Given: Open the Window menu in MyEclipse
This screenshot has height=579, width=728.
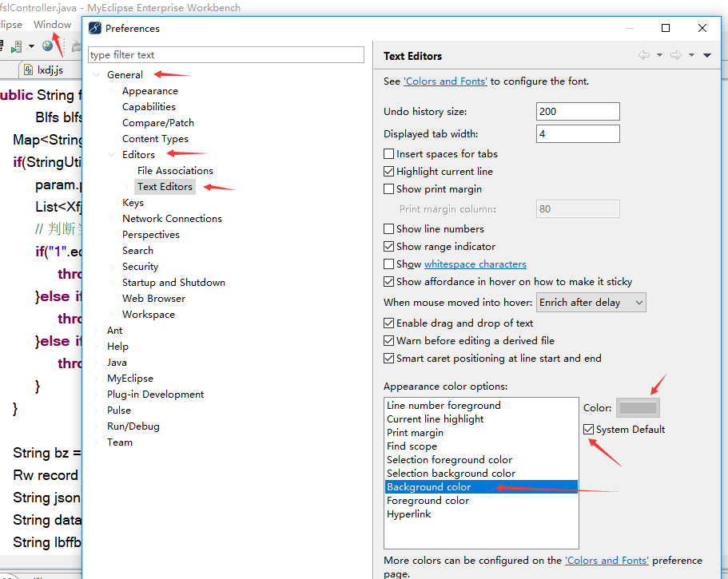Looking at the screenshot, I should (53, 25).
